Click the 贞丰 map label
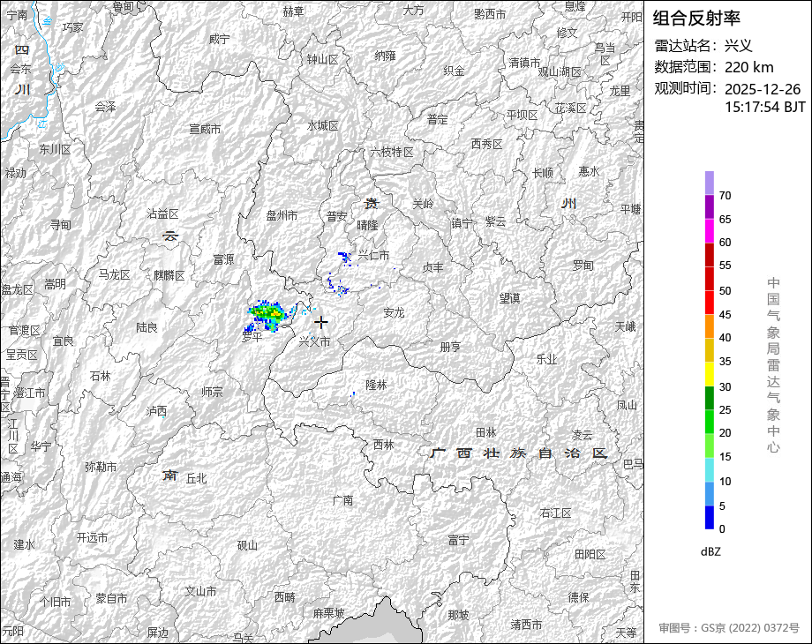812x644 pixels. (433, 267)
